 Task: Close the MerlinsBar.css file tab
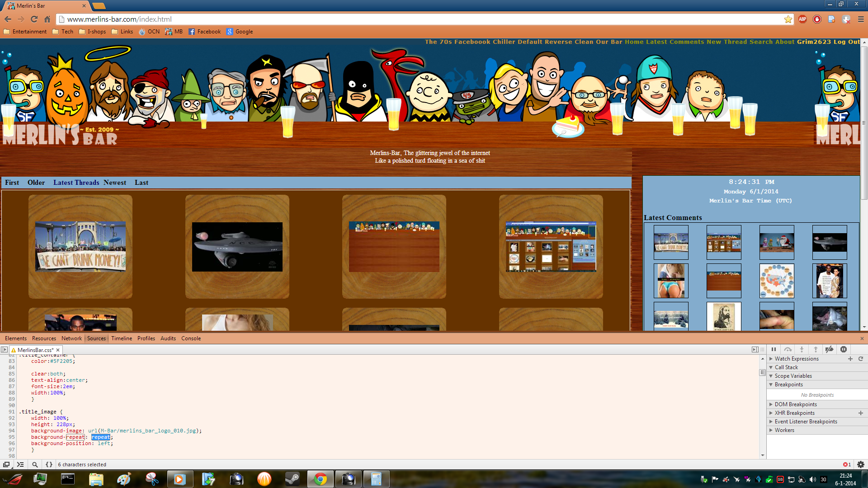pos(58,350)
